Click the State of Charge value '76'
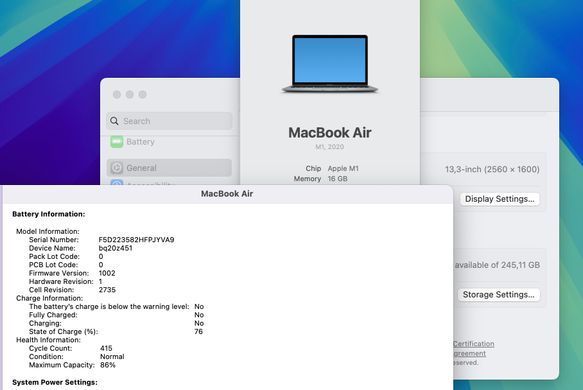583x390 pixels. pos(199,331)
